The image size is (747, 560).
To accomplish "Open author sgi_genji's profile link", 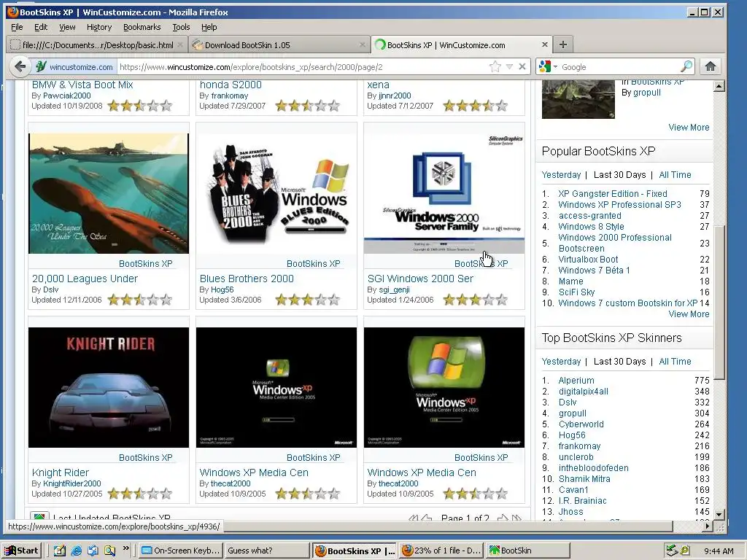I will (394, 289).
